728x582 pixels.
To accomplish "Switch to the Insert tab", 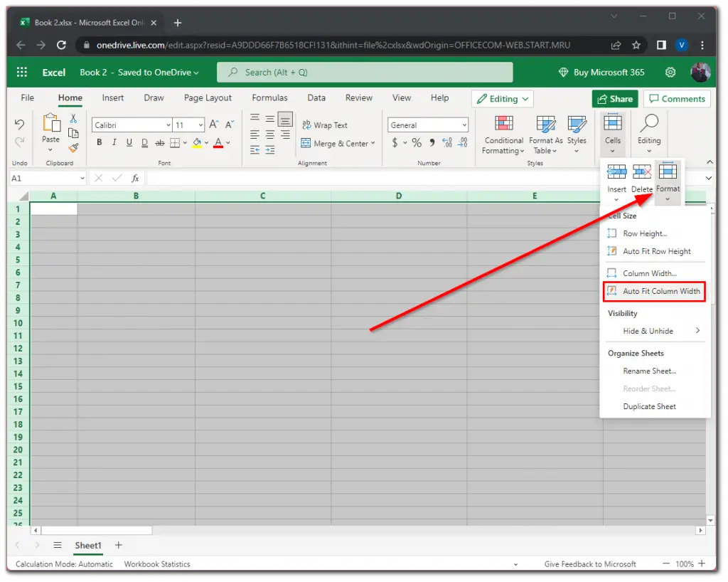I will click(113, 98).
